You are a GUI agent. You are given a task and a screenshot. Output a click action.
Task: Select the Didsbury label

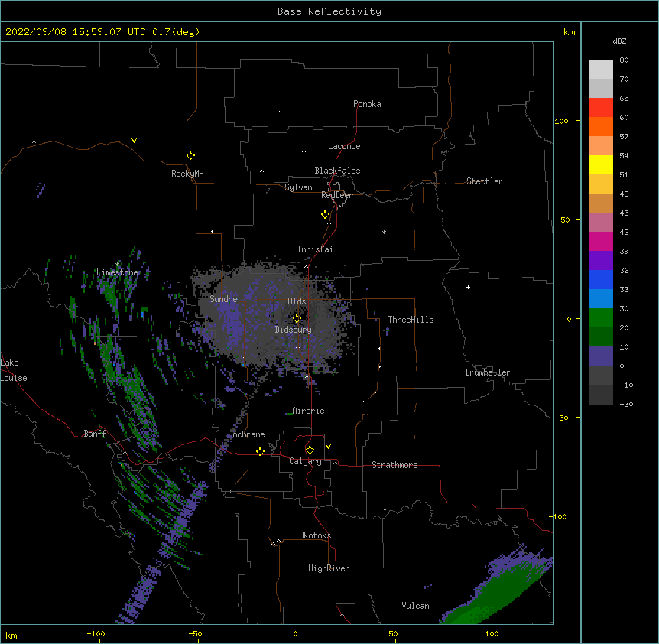[294, 330]
